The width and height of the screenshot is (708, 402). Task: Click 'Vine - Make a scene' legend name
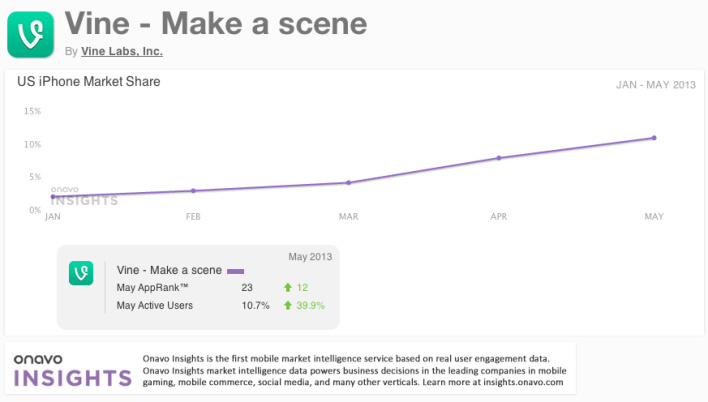pyautogui.click(x=169, y=270)
